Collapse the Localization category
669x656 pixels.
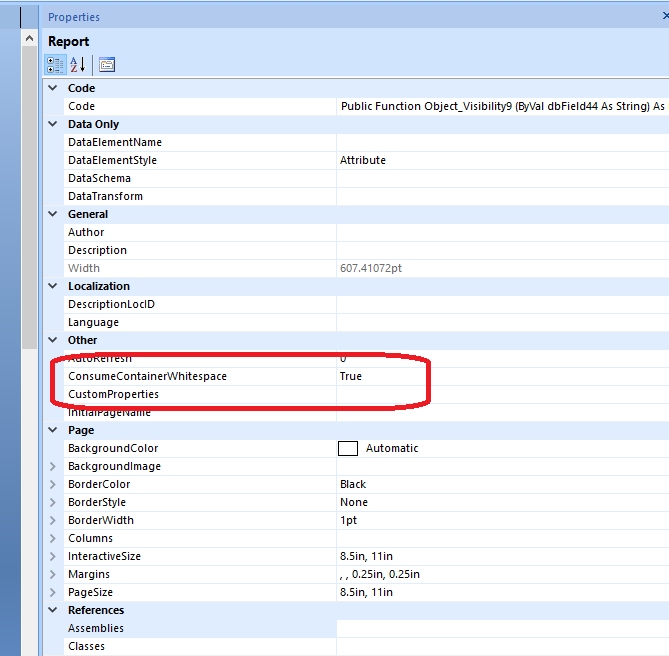pyautogui.click(x=53, y=286)
